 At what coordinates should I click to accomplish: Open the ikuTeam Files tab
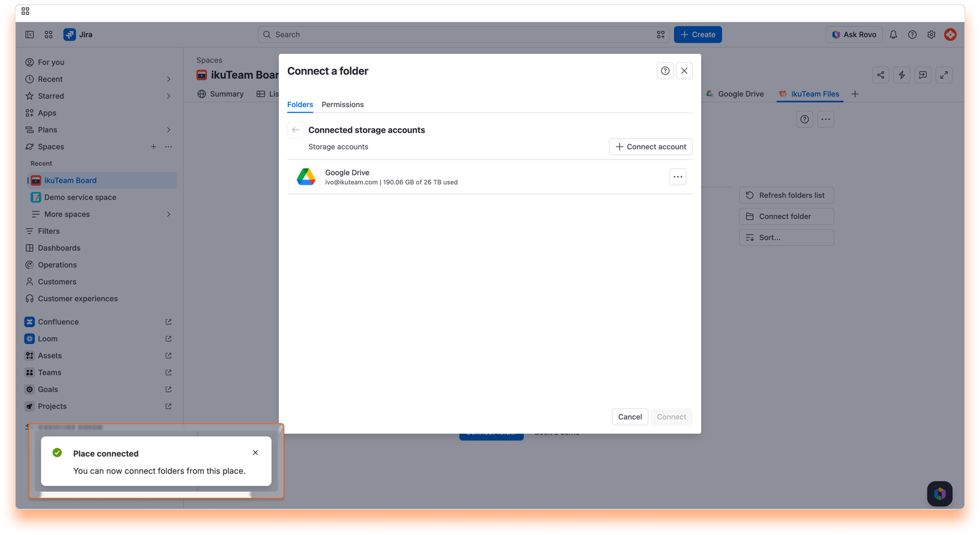809,94
